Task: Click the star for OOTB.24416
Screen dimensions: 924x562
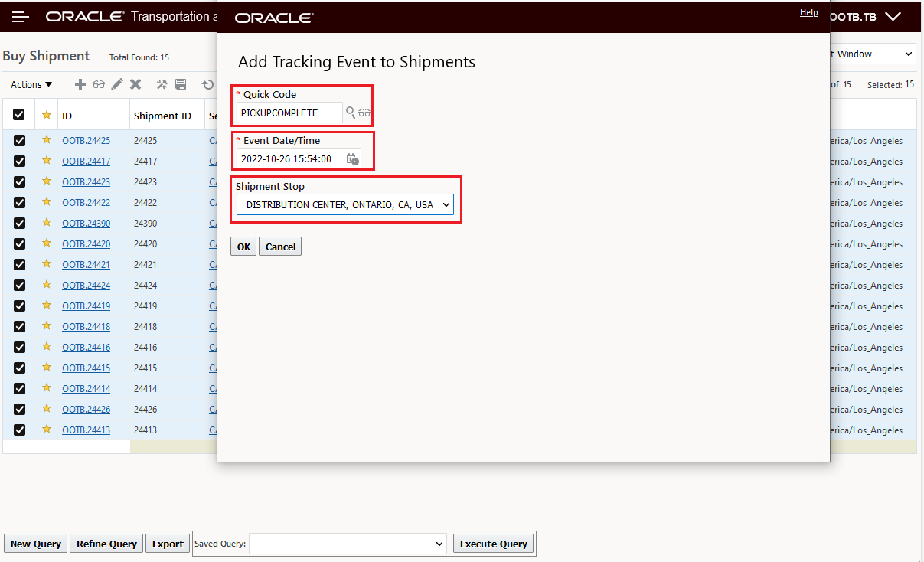Action: [x=47, y=347]
